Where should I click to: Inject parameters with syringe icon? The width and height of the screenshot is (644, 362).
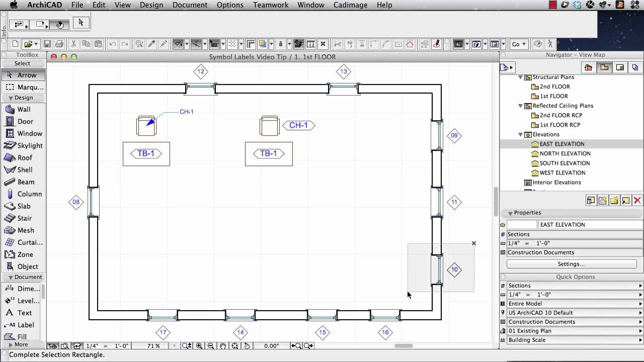click(164, 44)
